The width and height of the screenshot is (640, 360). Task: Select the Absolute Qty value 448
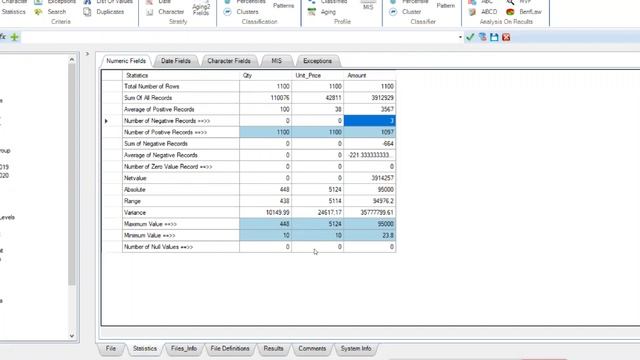click(265, 189)
